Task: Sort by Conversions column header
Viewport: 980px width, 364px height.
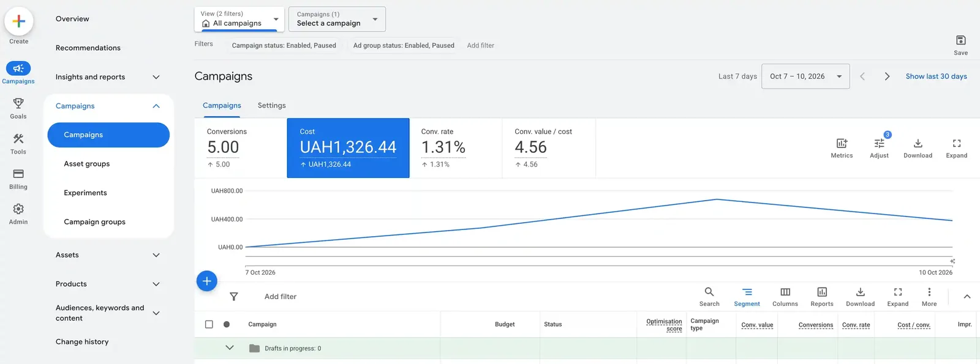Action: [x=816, y=325]
